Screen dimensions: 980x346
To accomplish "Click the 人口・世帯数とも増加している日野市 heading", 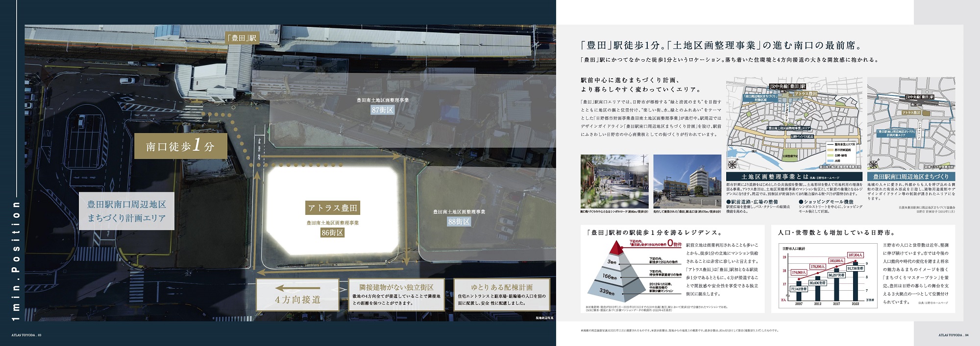I will (836, 233).
